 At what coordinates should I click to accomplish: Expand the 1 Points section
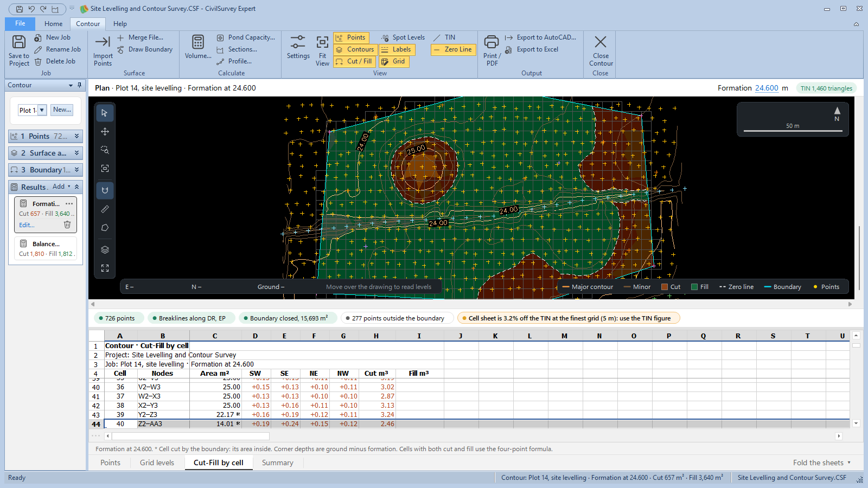pyautogui.click(x=46, y=136)
